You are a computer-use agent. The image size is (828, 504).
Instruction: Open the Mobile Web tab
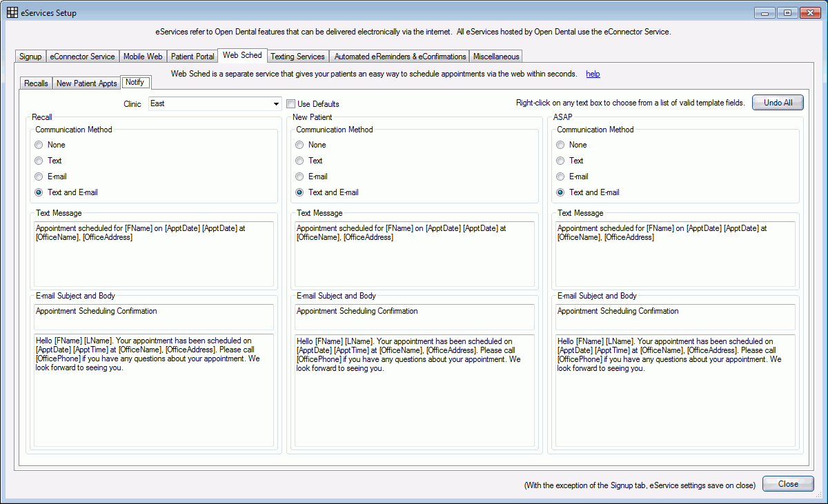pyautogui.click(x=143, y=57)
